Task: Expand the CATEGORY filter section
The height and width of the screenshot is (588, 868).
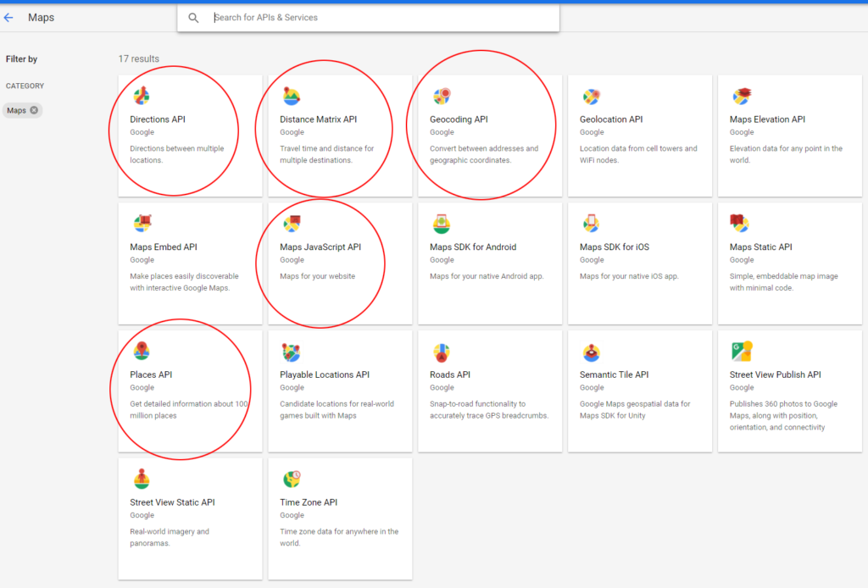Action: click(25, 86)
